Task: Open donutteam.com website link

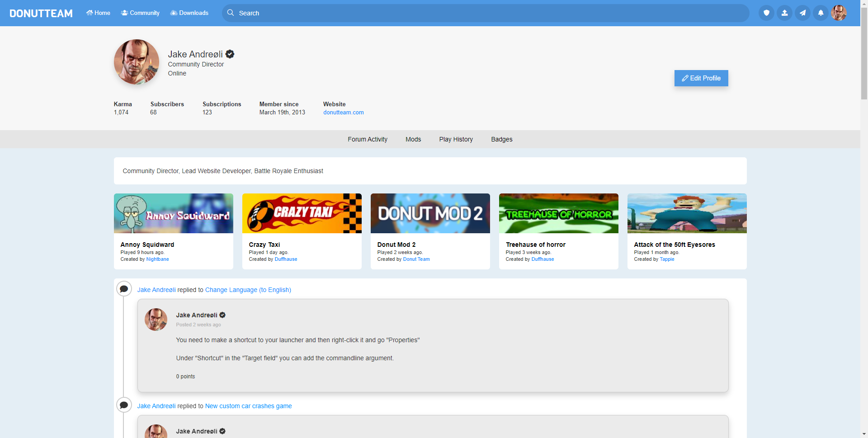Action: (x=344, y=113)
